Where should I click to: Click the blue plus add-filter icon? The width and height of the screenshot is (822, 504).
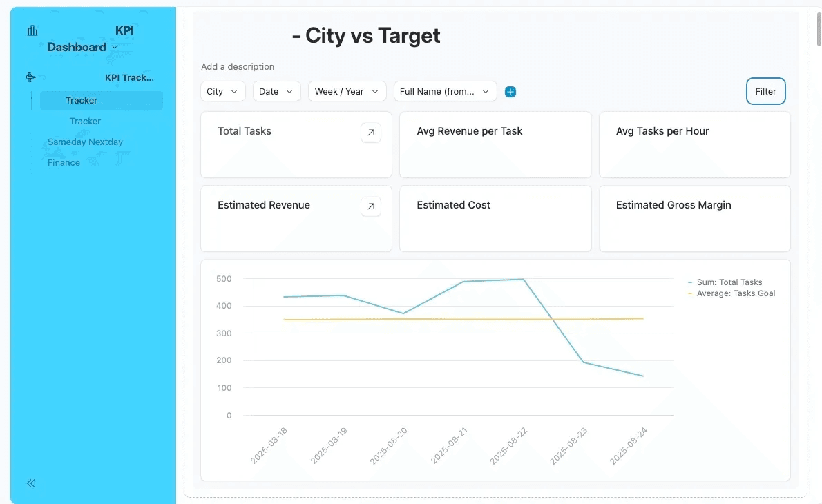[510, 92]
